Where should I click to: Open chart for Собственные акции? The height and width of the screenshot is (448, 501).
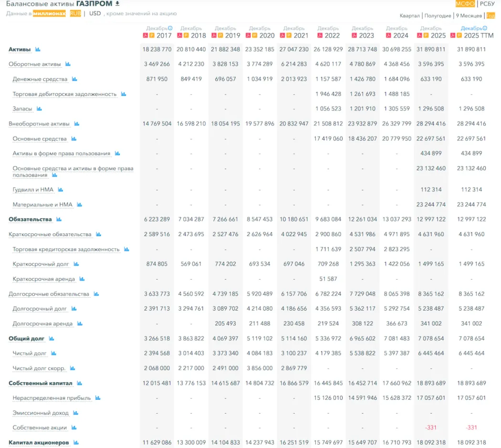[x=74, y=427]
